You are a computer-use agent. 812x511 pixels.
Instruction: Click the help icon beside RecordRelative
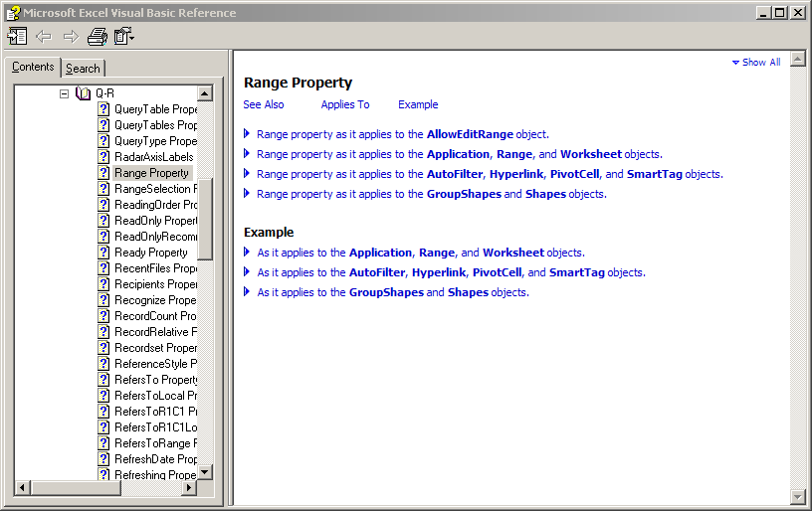[104, 331]
